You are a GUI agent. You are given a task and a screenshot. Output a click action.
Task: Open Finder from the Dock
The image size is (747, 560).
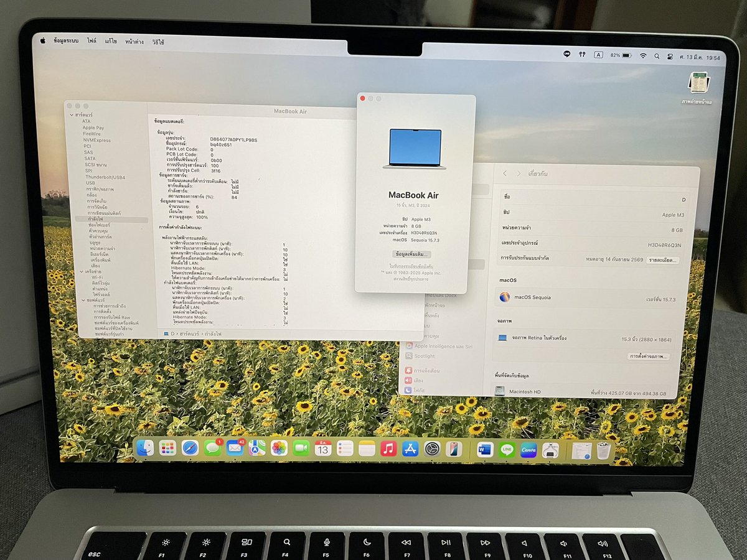click(145, 447)
